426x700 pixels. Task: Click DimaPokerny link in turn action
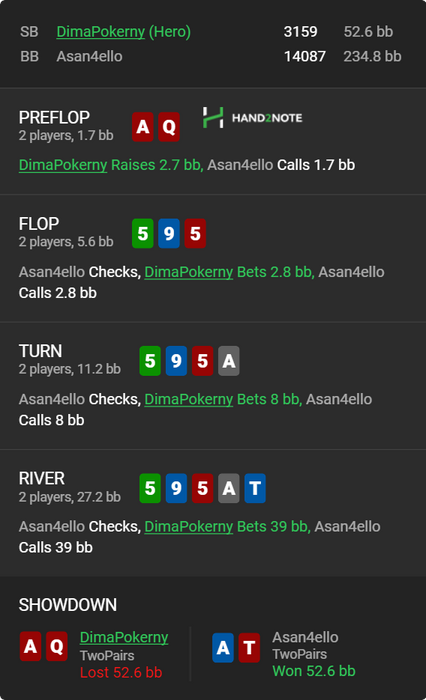click(x=188, y=399)
